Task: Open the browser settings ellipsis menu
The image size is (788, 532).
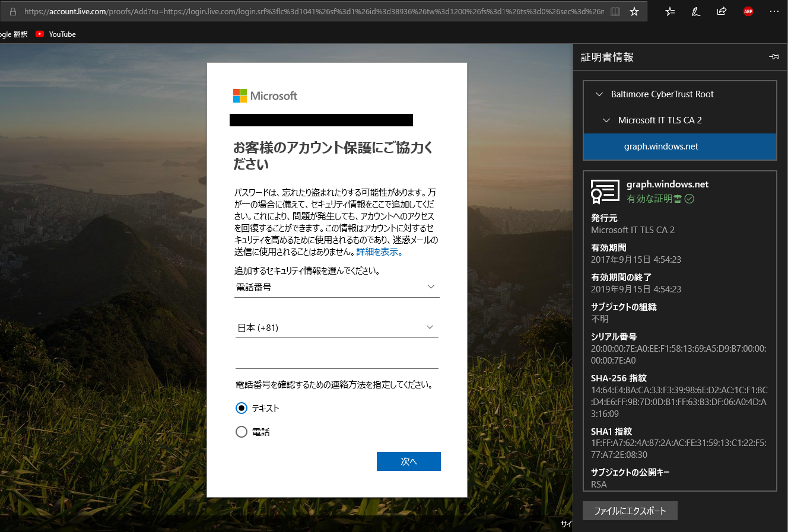Action: [x=774, y=11]
